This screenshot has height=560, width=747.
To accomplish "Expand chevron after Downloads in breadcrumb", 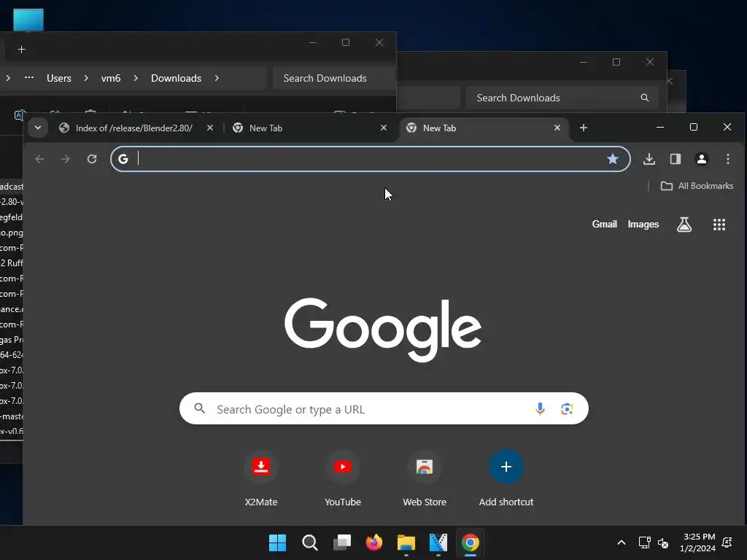I will [x=217, y=78].
